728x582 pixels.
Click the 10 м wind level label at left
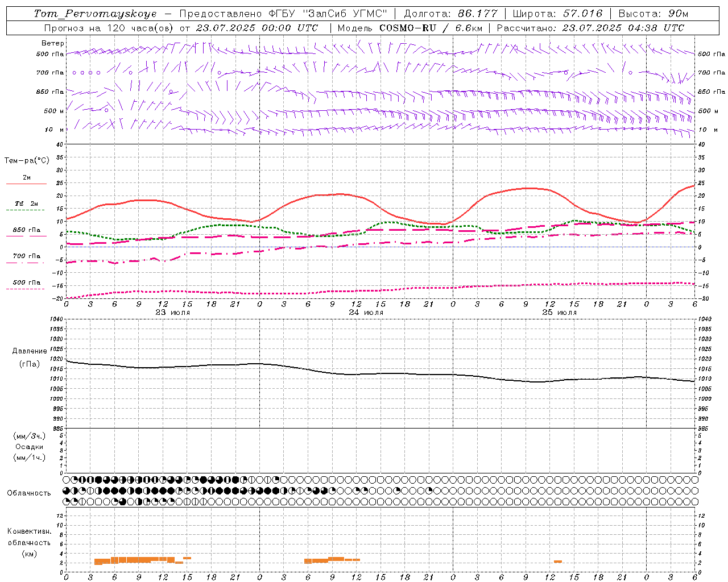(54, 130)
